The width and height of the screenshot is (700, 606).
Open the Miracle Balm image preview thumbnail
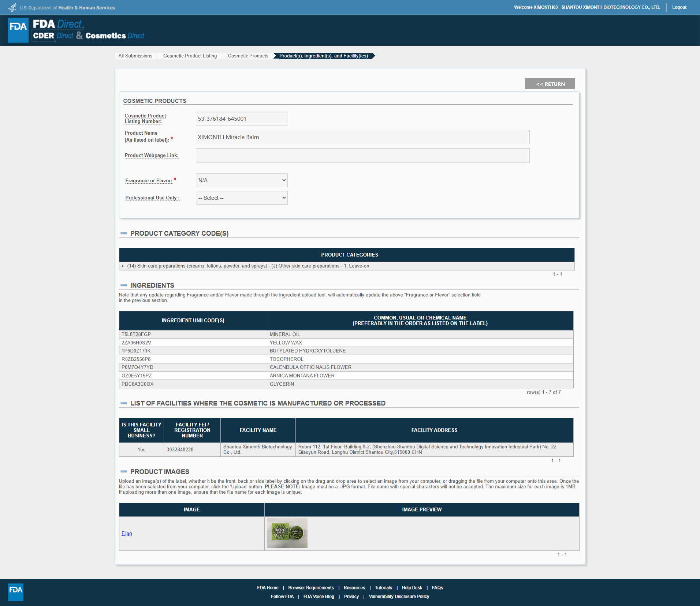click(287, 533)
